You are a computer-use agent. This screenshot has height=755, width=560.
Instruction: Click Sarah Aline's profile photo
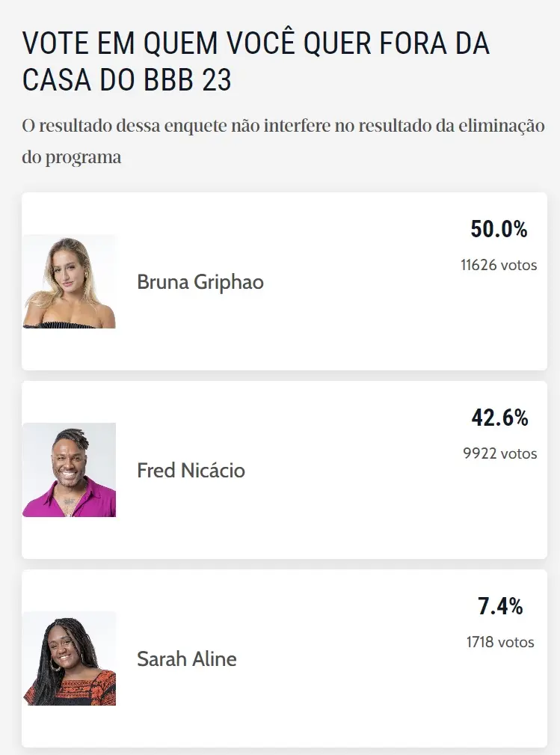(69, 658)
